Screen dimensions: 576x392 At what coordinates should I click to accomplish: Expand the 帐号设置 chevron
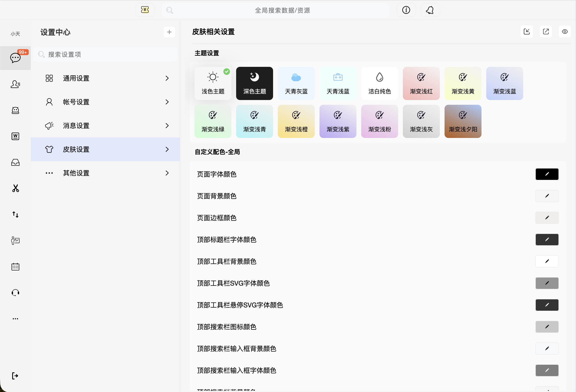click(167, 102)
